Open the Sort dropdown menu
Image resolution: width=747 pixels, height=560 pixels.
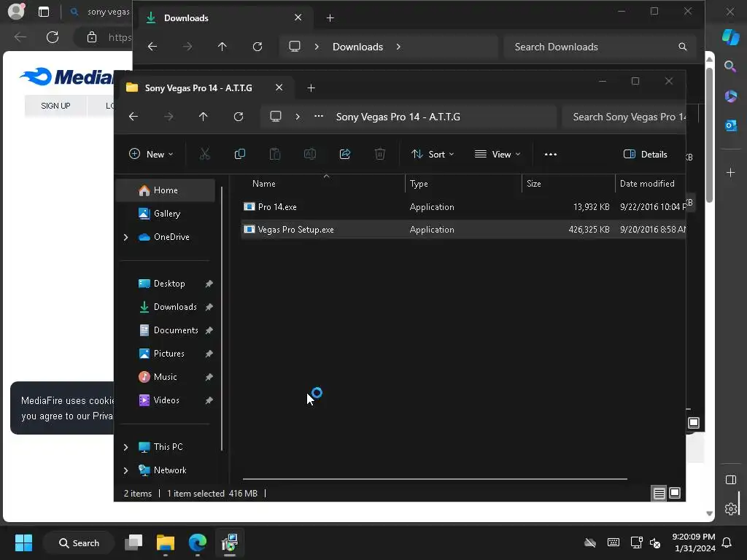click(x=433, y=155)
